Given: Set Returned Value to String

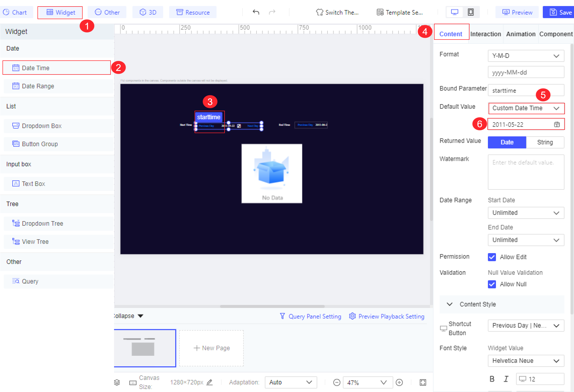Looking at the screenshot, I should point(545,142).
